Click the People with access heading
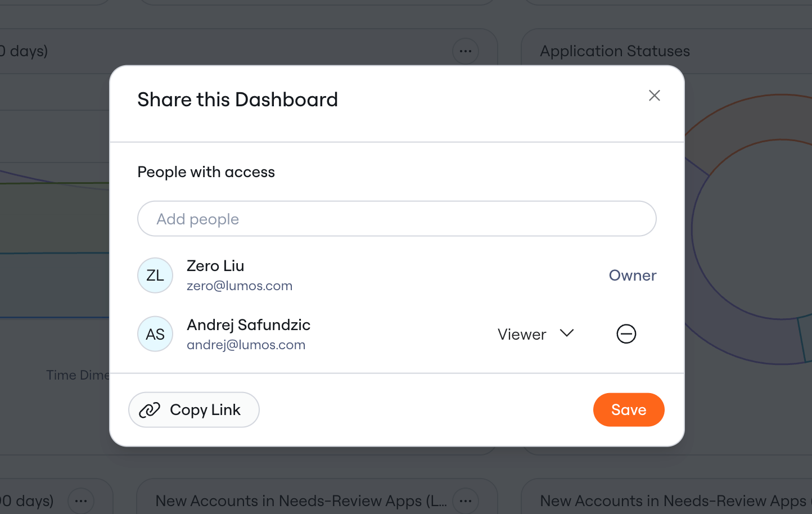 [206, 172]
